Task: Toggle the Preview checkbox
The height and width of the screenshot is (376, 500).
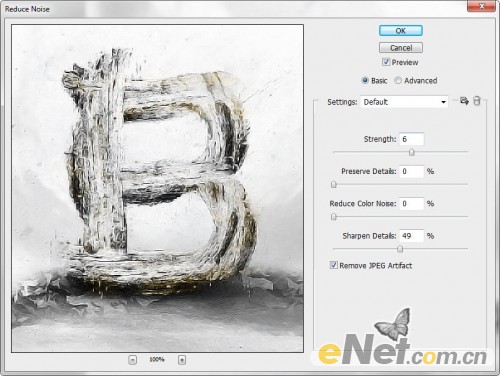Action: tap(386, 62)
